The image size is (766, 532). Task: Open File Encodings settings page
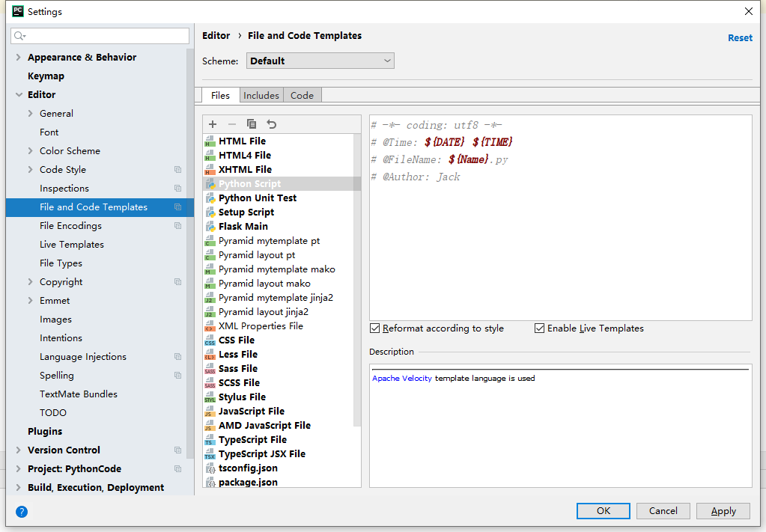(x=71, y=226)
